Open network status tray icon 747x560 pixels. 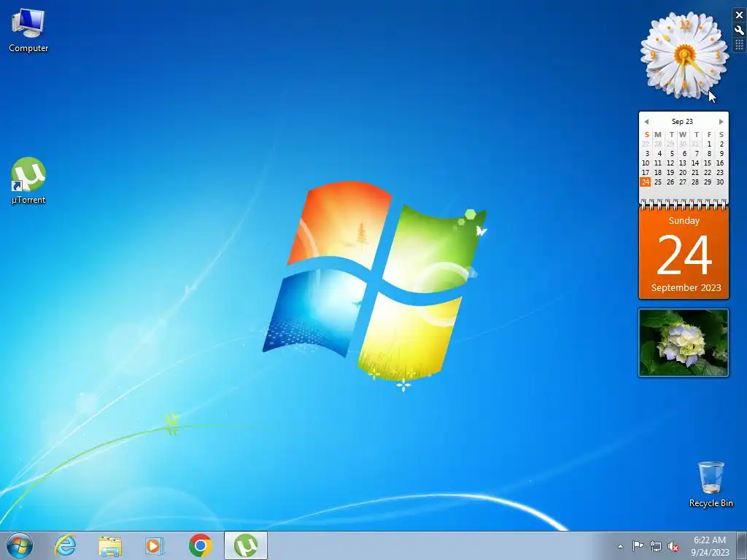(656, 547)
